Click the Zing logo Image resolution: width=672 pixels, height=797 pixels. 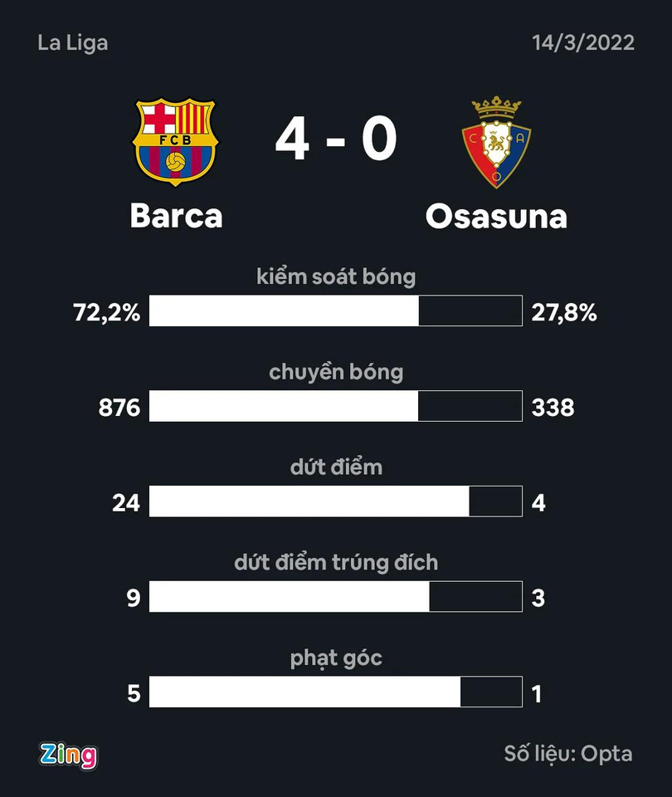click(x=68, y=755)
